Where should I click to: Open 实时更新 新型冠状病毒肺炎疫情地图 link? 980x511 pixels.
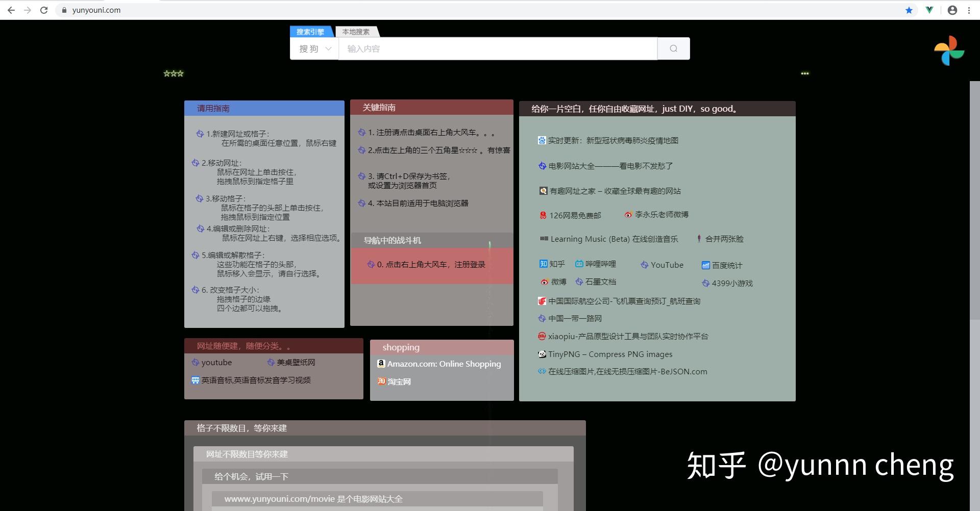608,140
